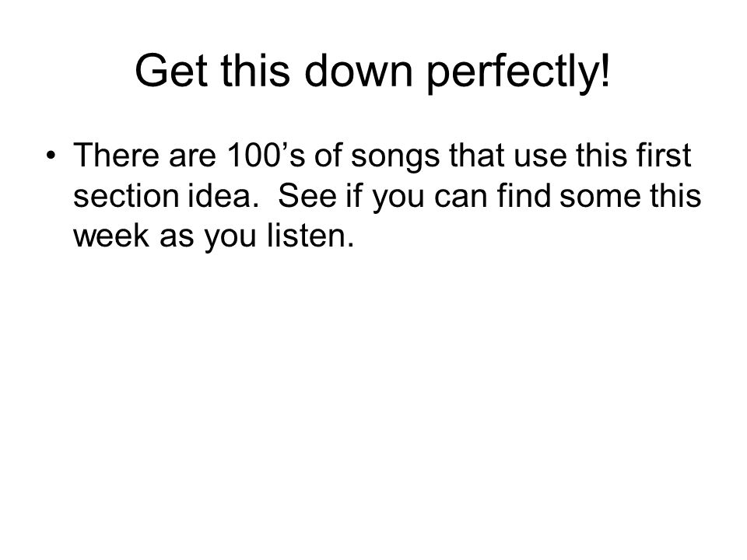
Task: Click the word "perfectly!" in the title
Action: tap(518, 72)
